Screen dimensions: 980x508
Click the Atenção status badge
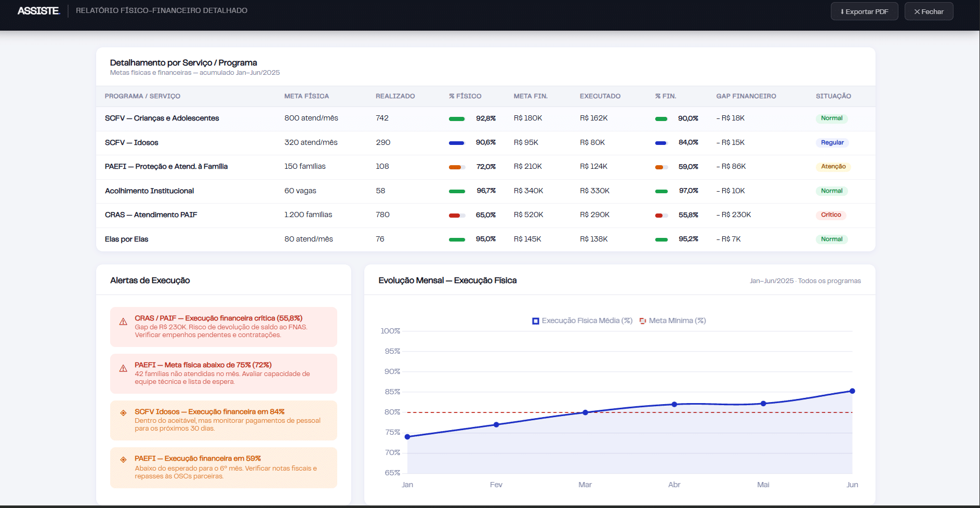[x=833, y=167]
